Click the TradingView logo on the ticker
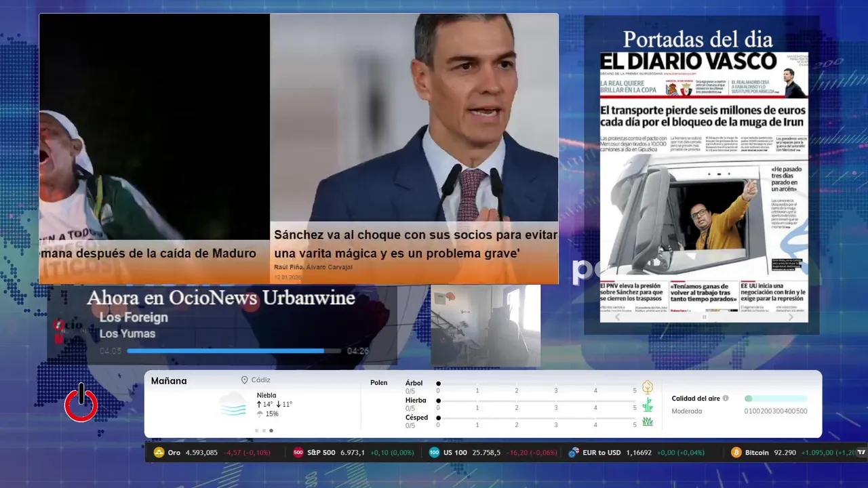Screen dimensions: 868x488 click(861, 452)
